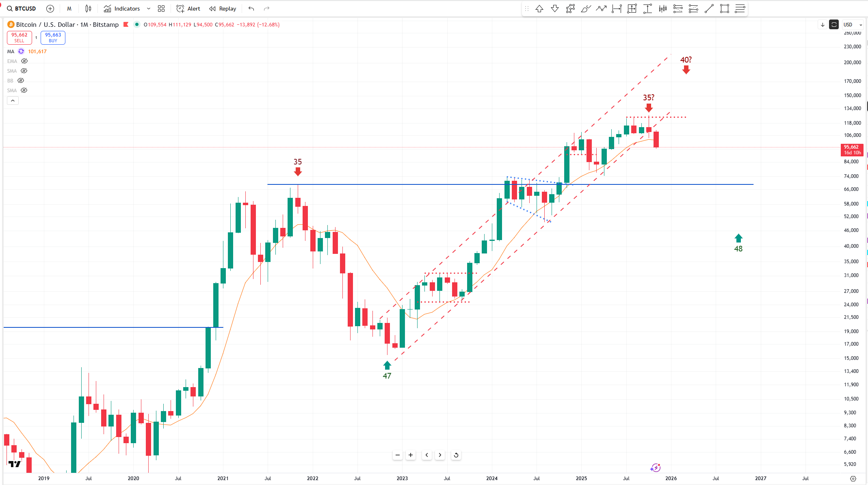Toggle visibility of the first SMA indicator
The width and height of the screenshot is (868, 485).
(24, 71)
